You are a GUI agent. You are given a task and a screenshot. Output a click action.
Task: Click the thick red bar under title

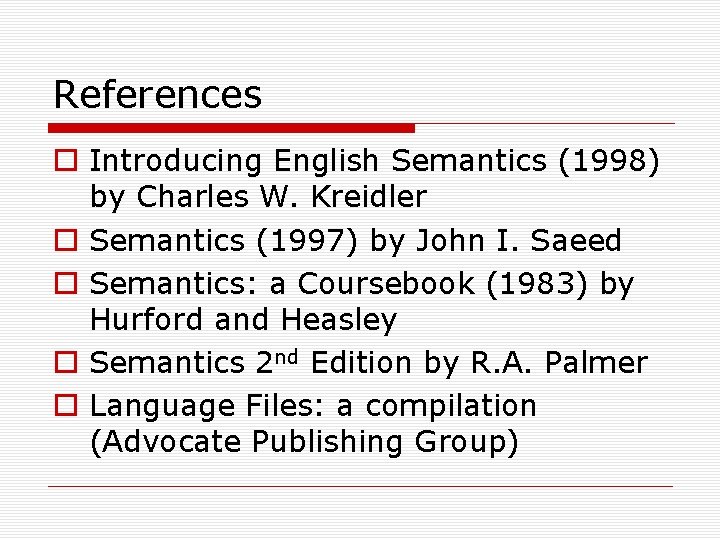pos(231,128)
